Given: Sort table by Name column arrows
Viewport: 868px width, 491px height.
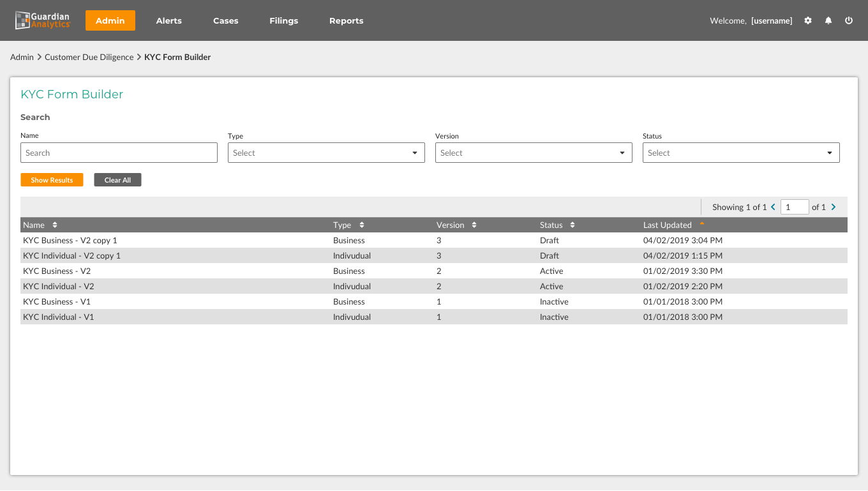Looking at the screenshot, I should click(x=55, y=225).
